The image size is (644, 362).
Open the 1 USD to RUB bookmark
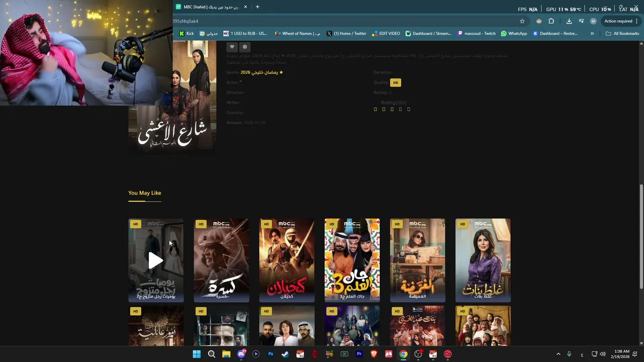pyautogui.click(x=245, y=34)
